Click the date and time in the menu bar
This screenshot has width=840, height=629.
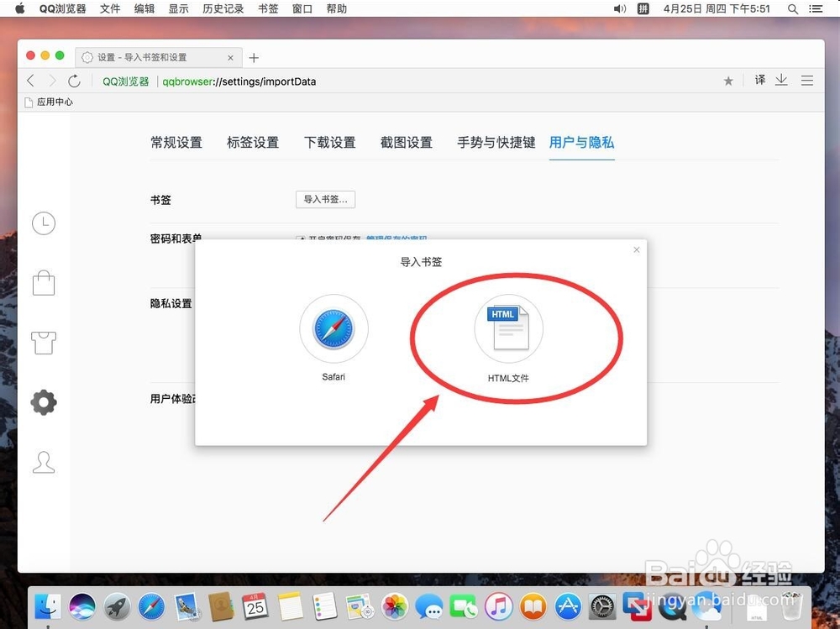click(x=717, y=8)
